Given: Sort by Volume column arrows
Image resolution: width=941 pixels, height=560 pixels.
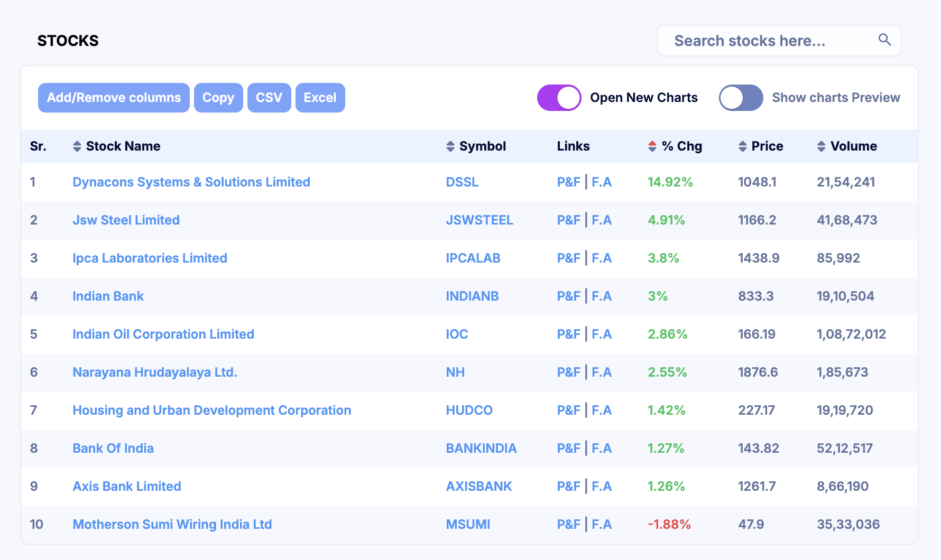Looking at the screenshot, I should 821,146.
